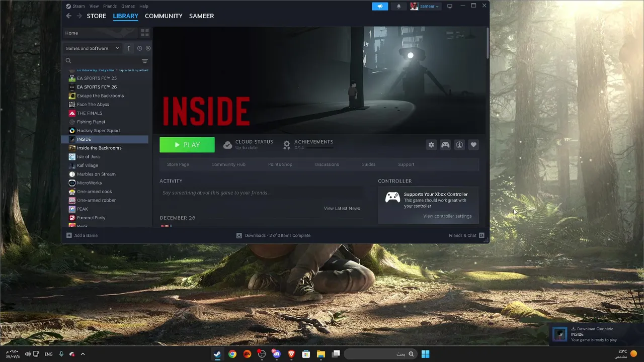Click Add a Game
The image size is (644, 362).
82,235
